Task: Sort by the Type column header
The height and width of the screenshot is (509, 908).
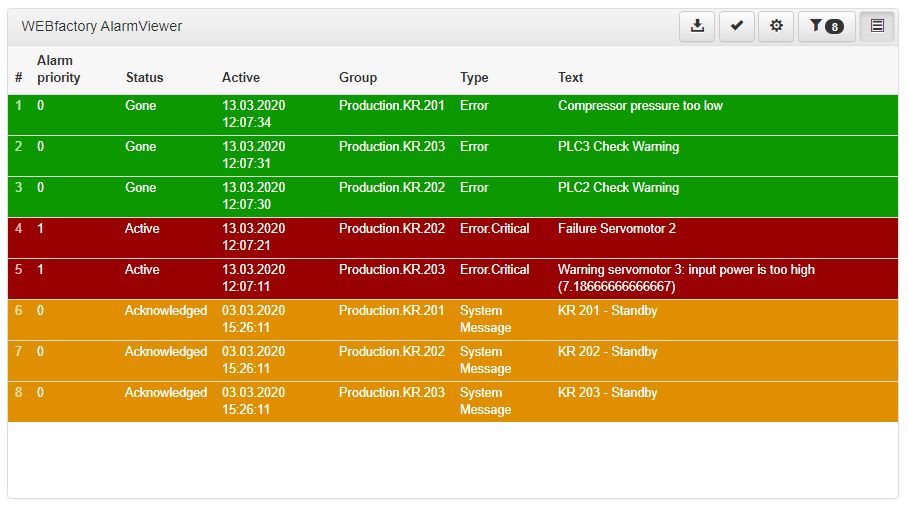Action: tap(474, 78)
